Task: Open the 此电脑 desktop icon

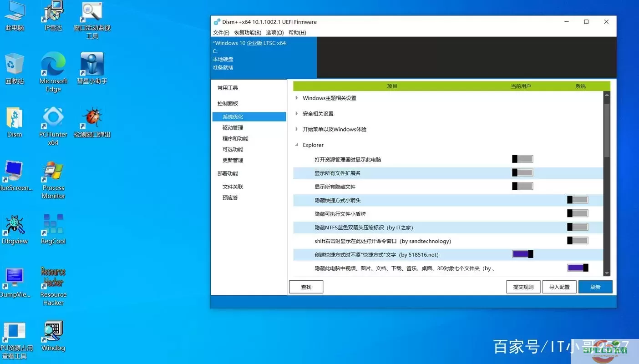Action: pos(15,16)
